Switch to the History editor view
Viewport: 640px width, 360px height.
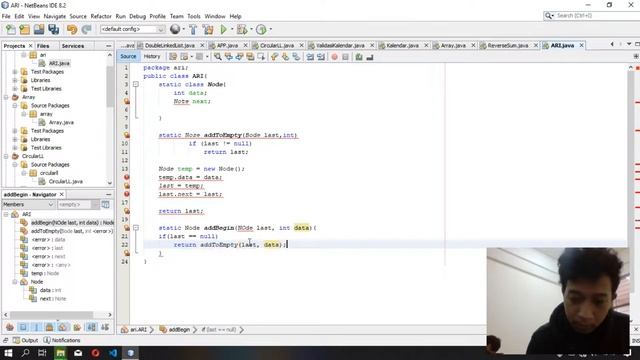[152, 56]
